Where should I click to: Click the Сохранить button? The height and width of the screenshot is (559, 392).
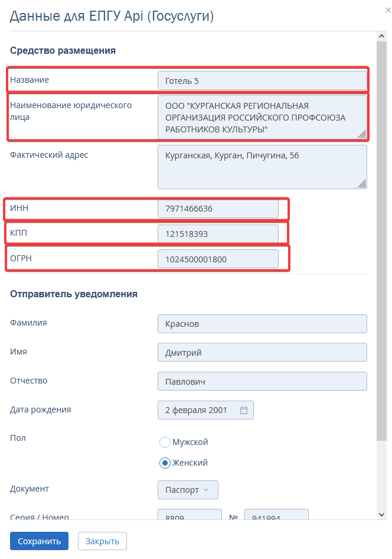pos(39,541)
